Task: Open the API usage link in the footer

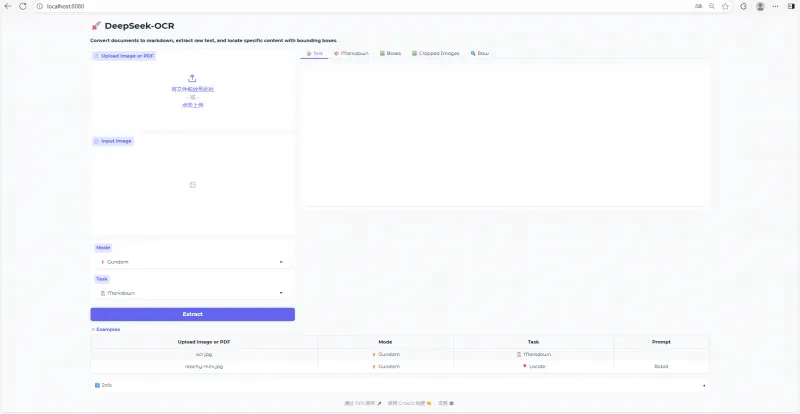Action: pos(363,403)
